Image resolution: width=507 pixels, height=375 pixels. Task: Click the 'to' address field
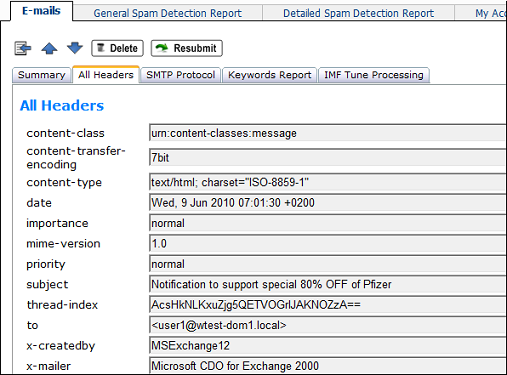[328, 325]
